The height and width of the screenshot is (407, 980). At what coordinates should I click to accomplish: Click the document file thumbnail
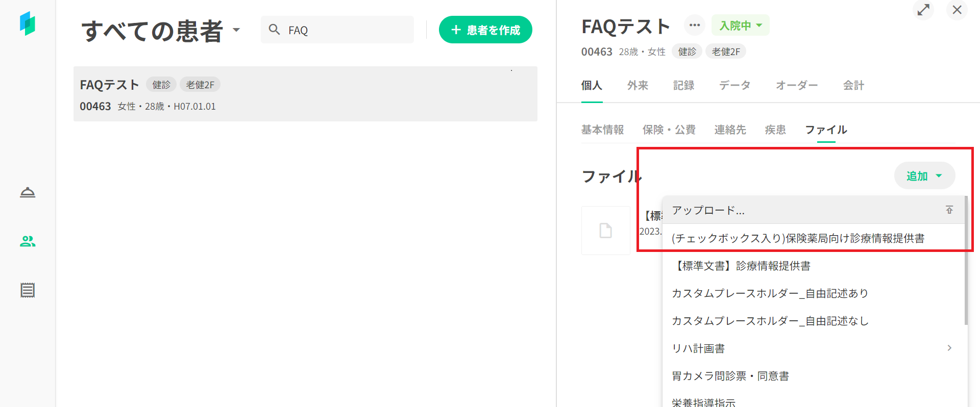[x=606, y=231]
